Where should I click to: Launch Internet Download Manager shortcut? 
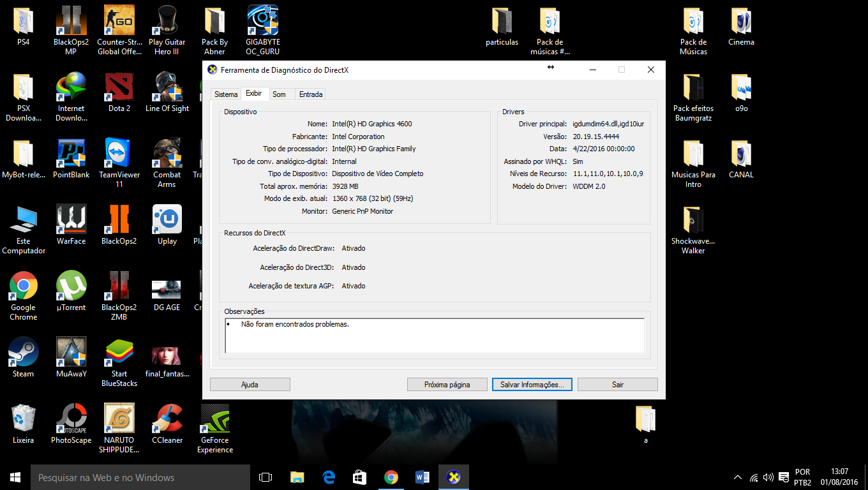(x=71, y=97)
